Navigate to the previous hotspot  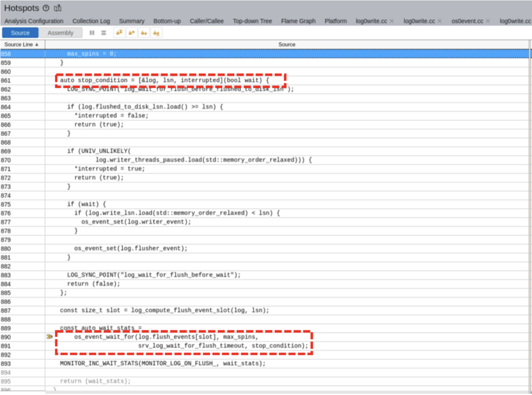pyautogui.click(x=131, y=32)
